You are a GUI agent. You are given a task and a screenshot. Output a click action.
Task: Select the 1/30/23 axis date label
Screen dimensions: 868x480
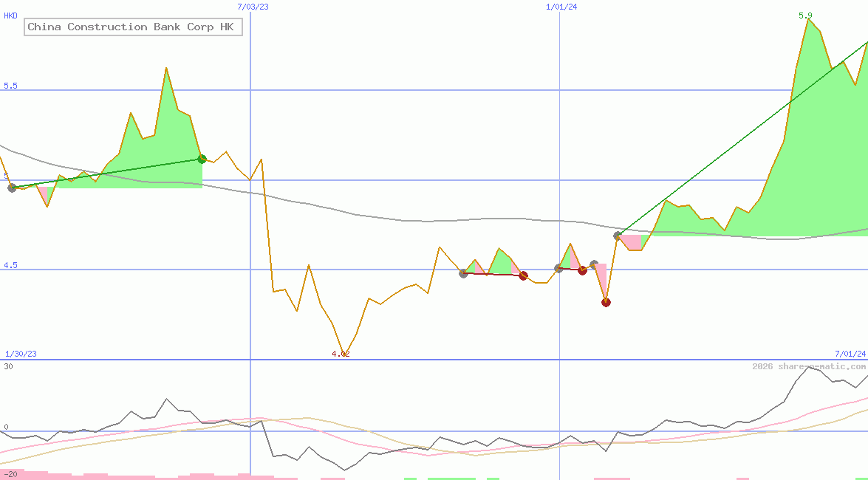(20, 354)
